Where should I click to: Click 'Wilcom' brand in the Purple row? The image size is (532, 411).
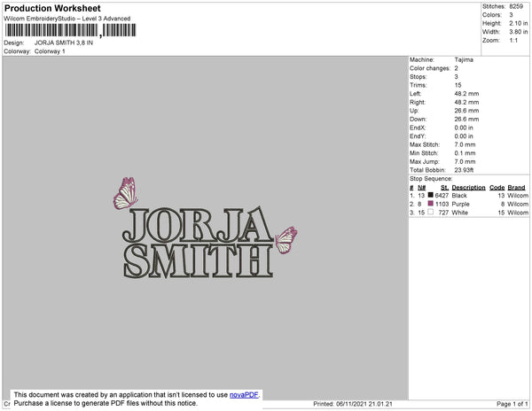coord(518,204)
